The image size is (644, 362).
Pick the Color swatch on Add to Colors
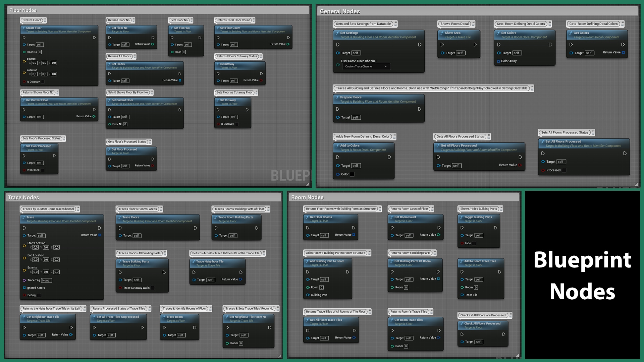tap(351, 174)
